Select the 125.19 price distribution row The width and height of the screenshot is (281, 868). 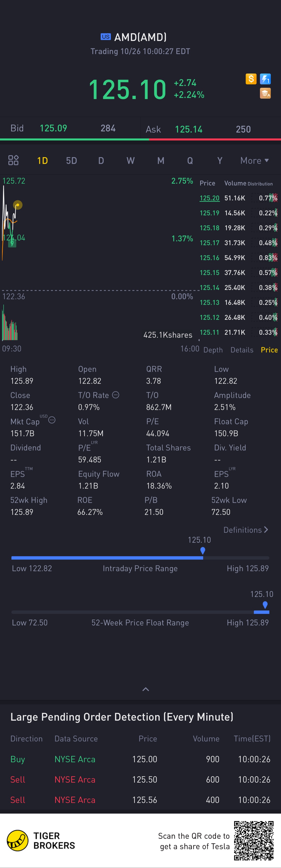pos(239,213)
